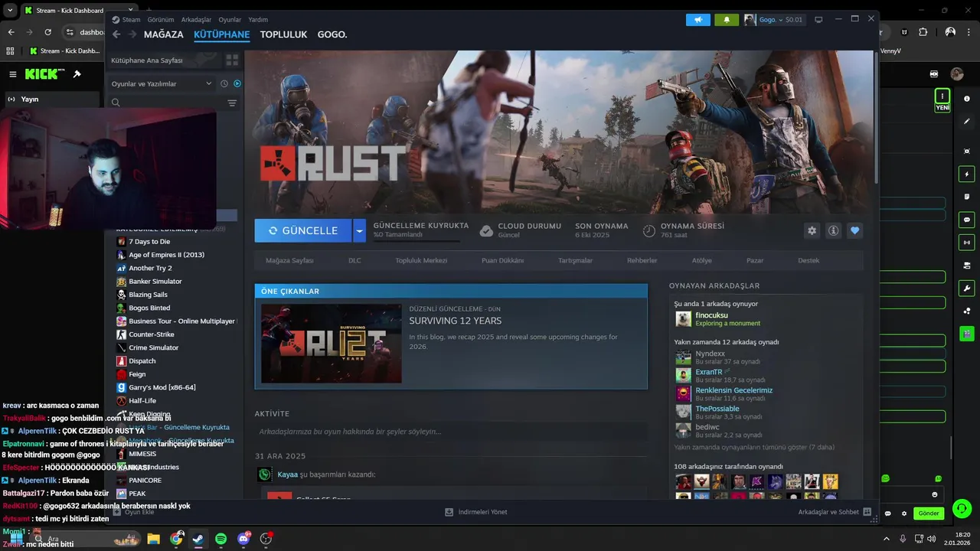Viewport: 980px width, 551px height.
Task: Switch library to grid collections view
Action: tap(232, 60)
